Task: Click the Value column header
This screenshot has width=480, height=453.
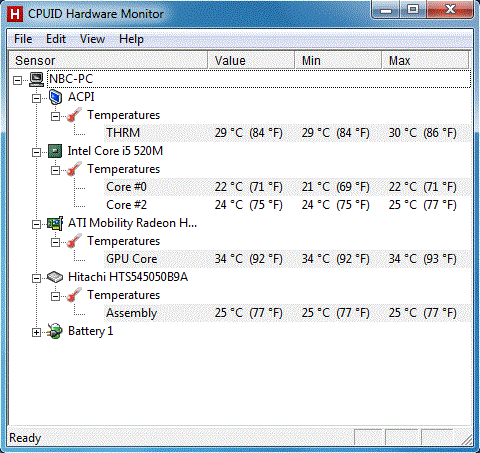Action: point(251,60)
